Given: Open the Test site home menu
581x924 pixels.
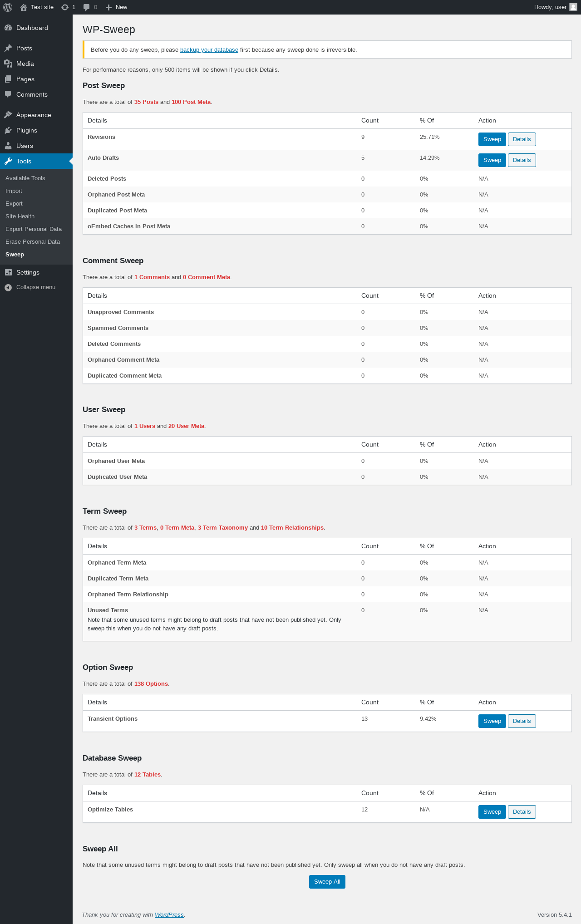Looking at the screenshot, I should pos(37,7).
